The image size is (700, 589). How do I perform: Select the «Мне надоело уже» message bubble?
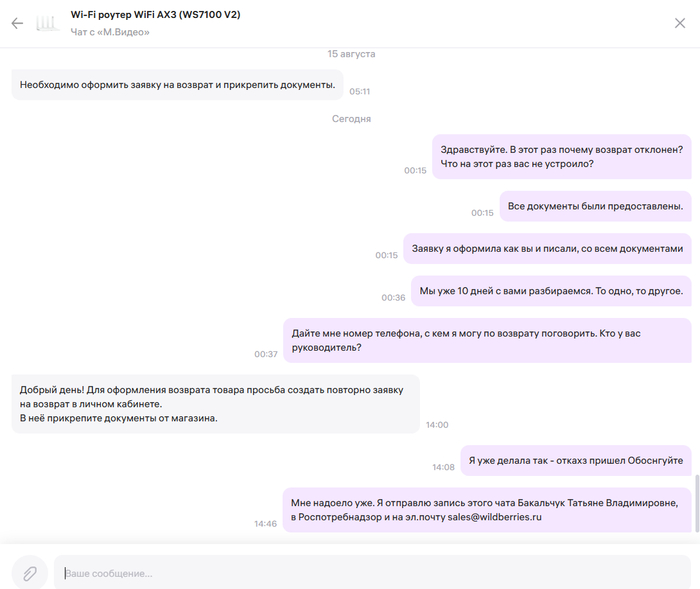487,509
